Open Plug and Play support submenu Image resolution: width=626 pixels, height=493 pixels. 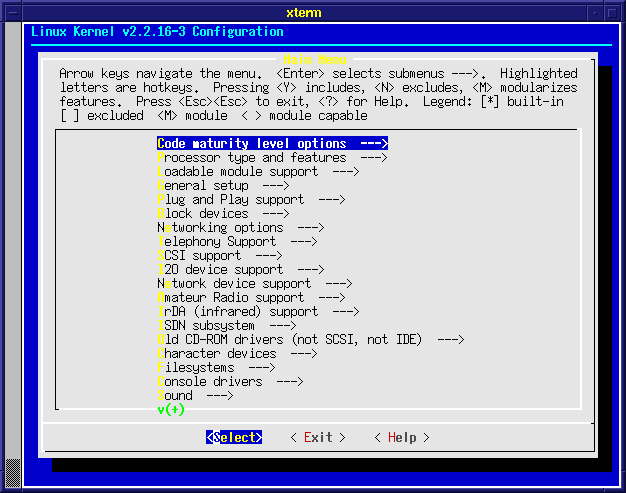pyautogui.click(x=250, y=199)
